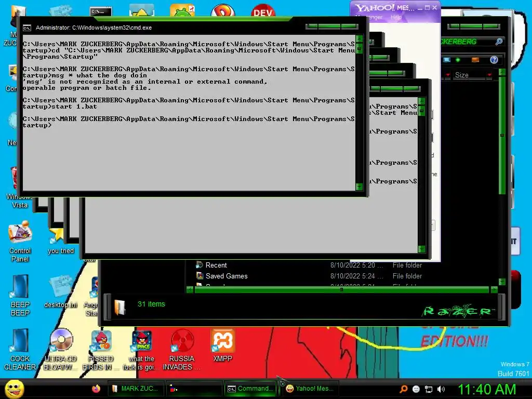The width and height of the screenshot is (532, 399).
Task: Click the cmd prompt desktop icon at top
Action: [x=101, y=11]
